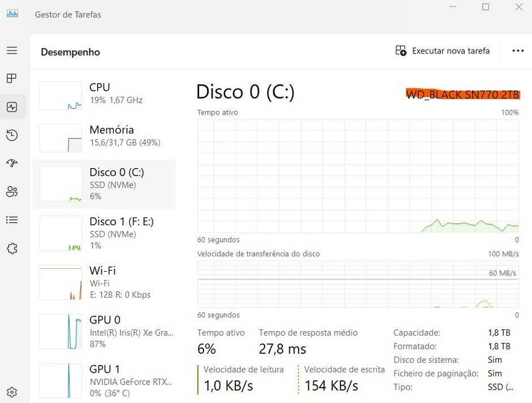Maximize the Gestor de Tarefas window
The width and height of the screenshot is (532, 403).
click(x=485, y=7)
